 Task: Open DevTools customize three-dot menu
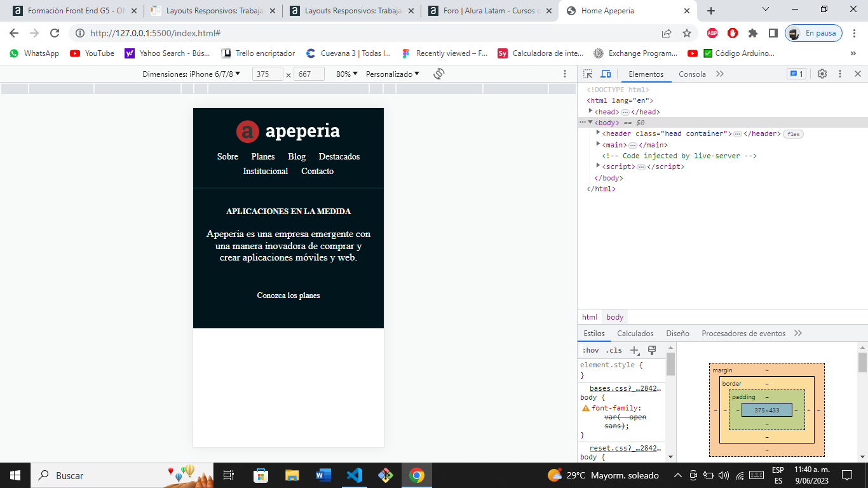(x=840, y=74)
